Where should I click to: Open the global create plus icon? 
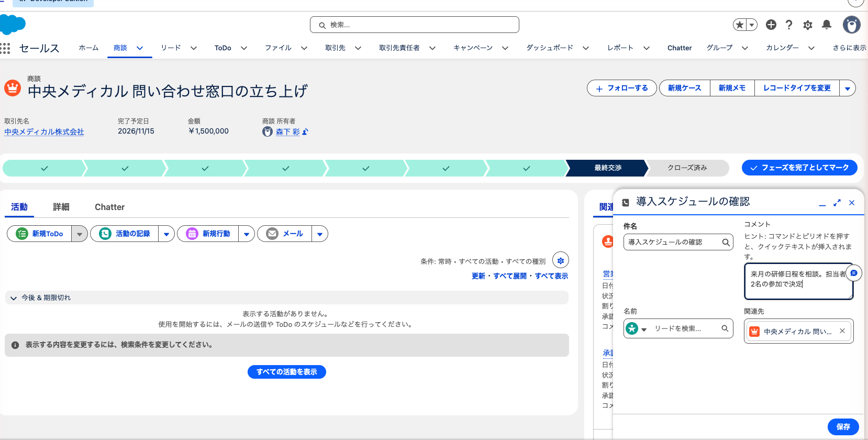coord(771,25)
